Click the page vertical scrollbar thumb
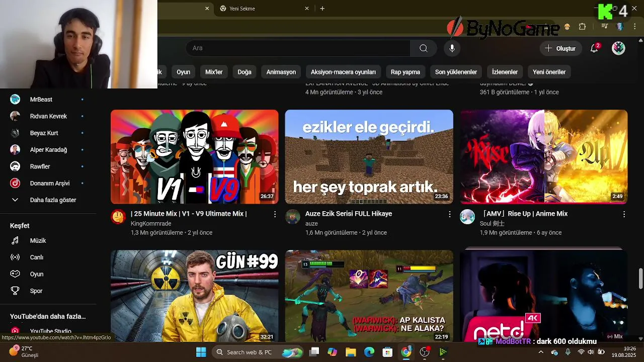Screen dimensions: 644x362 click(640, 279)
